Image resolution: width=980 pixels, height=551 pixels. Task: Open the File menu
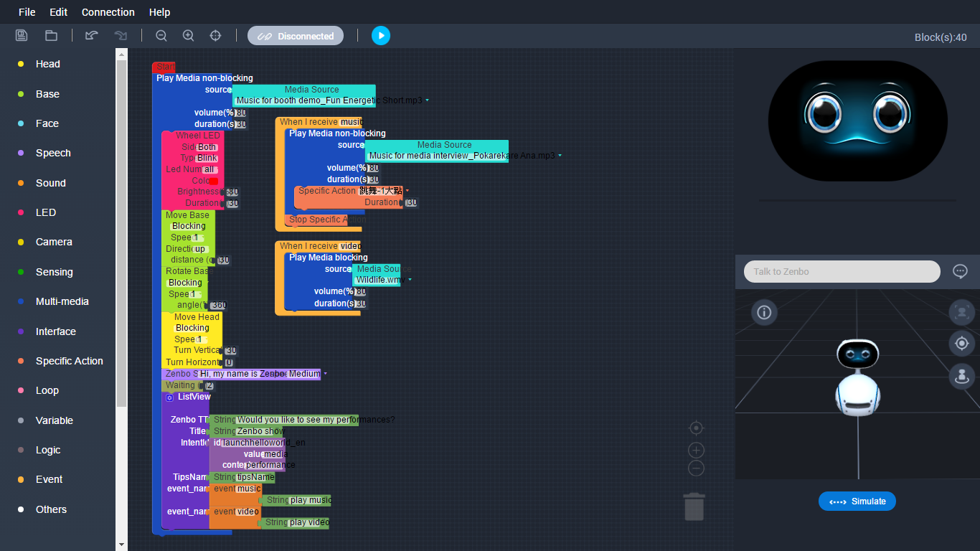27,12
